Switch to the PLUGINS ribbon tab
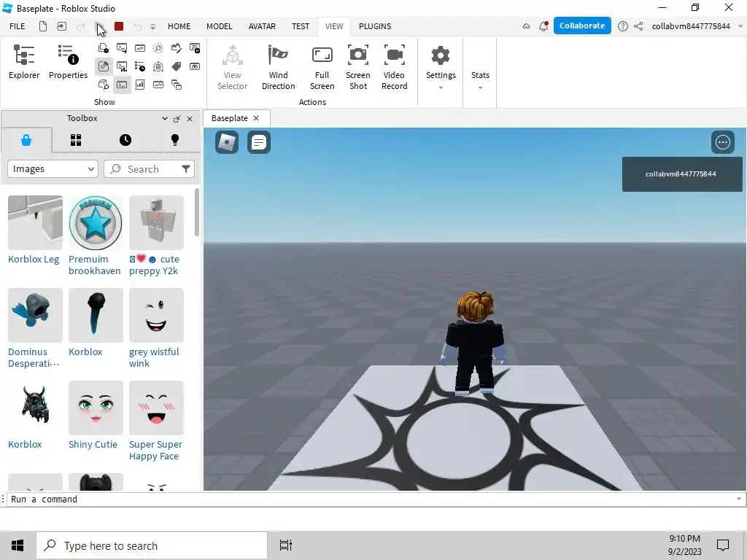Viewport: 747px width, 560px height. point(375,26)
